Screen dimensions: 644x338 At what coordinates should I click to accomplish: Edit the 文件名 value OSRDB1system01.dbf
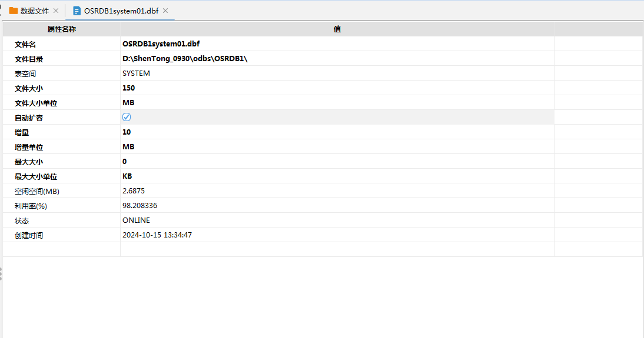(157, 44)
